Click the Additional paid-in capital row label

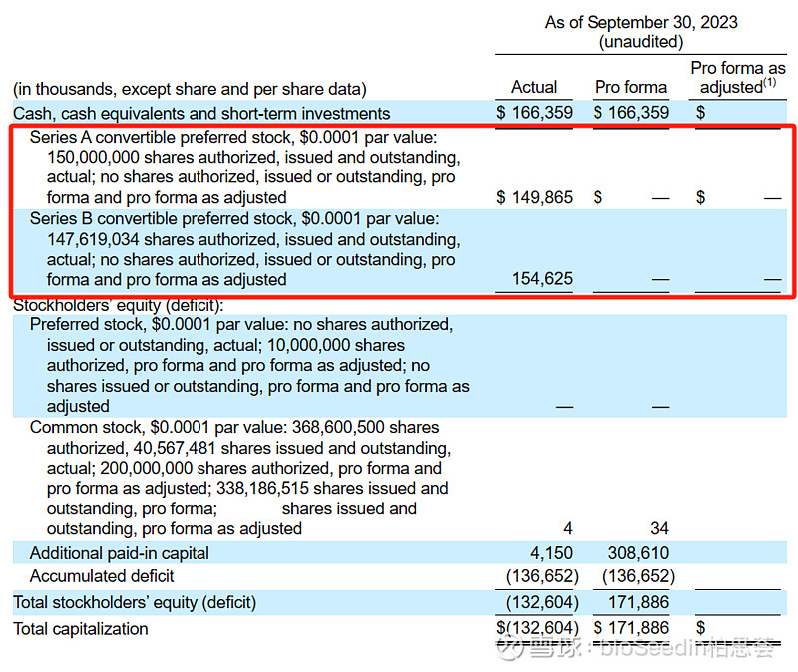click(120, 552)
